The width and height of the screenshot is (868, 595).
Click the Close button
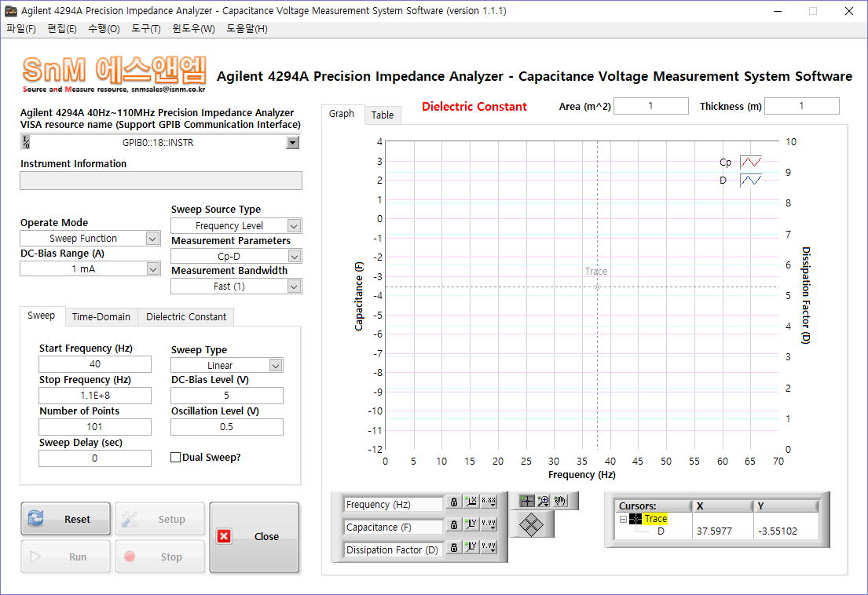coord(254,538)
